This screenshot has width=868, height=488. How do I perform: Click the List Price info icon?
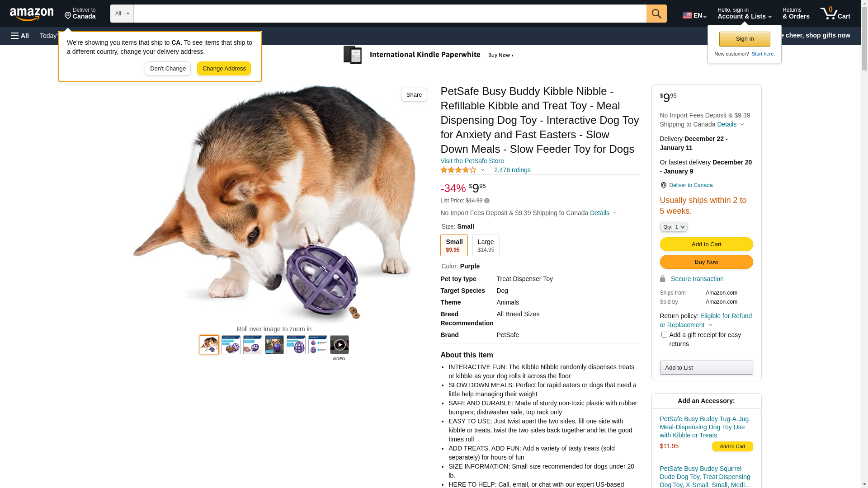tap(487, 201)
